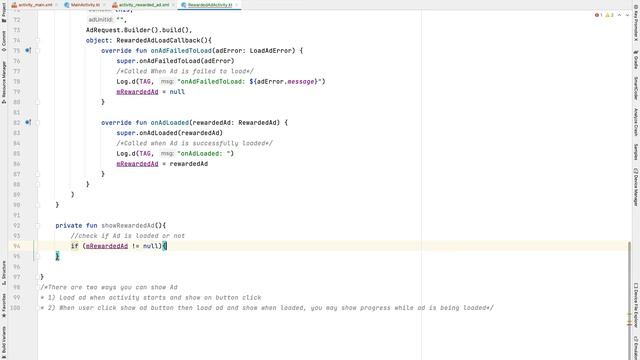This screenshot has height=360, width=640.
Task: Click the fold end marker at line 88
Action: [38, 184]
